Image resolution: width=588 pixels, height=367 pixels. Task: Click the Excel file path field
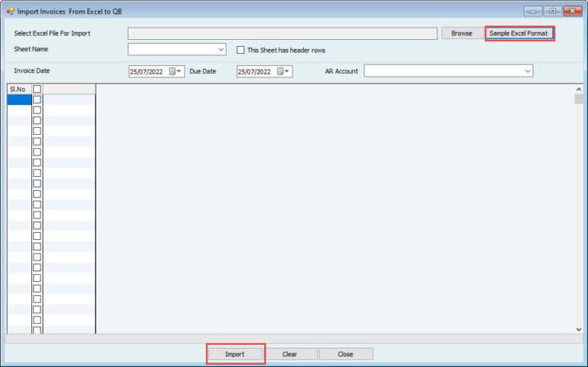(282, 34)
